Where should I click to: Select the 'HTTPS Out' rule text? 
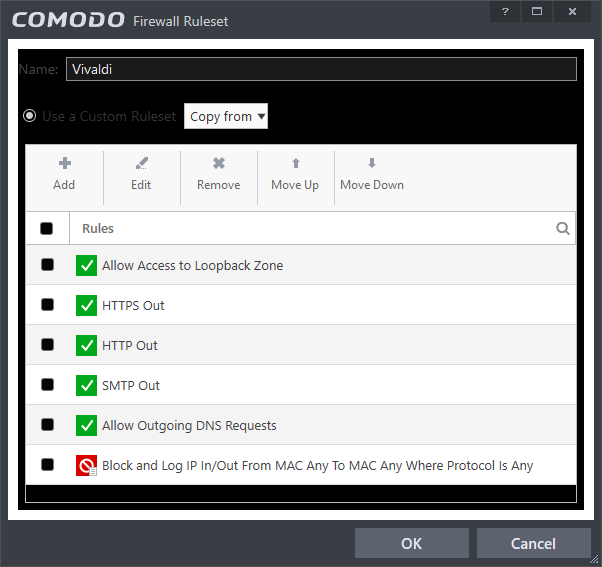tap(133, 306)
